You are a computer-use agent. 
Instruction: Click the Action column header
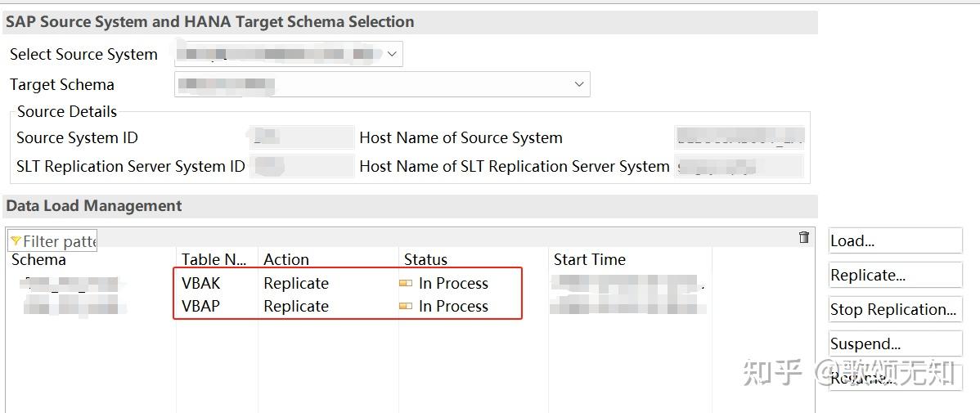pos(286,260)
